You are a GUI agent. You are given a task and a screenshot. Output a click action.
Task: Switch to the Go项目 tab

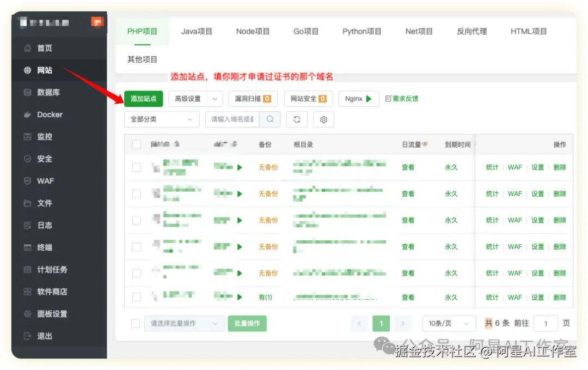click(x=306, y=32)
